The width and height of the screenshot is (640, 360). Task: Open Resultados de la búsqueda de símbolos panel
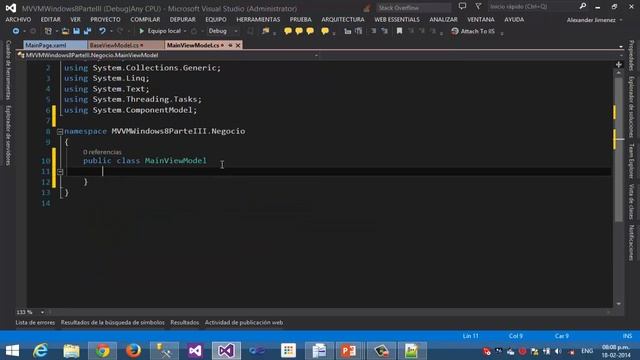click(113, 322)
